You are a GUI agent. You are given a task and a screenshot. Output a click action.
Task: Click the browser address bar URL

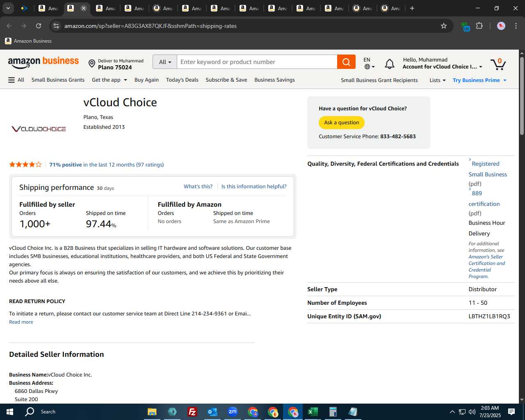point(151,26)
